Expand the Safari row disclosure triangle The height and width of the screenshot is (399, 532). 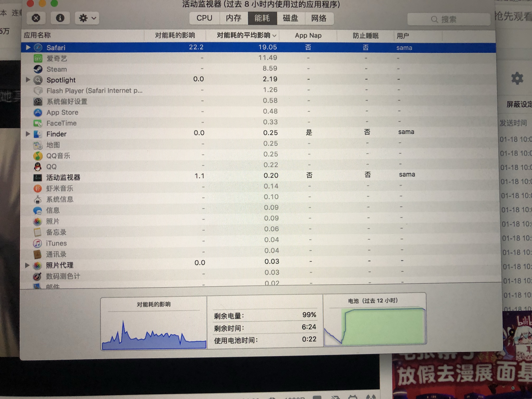click(28, 47)
